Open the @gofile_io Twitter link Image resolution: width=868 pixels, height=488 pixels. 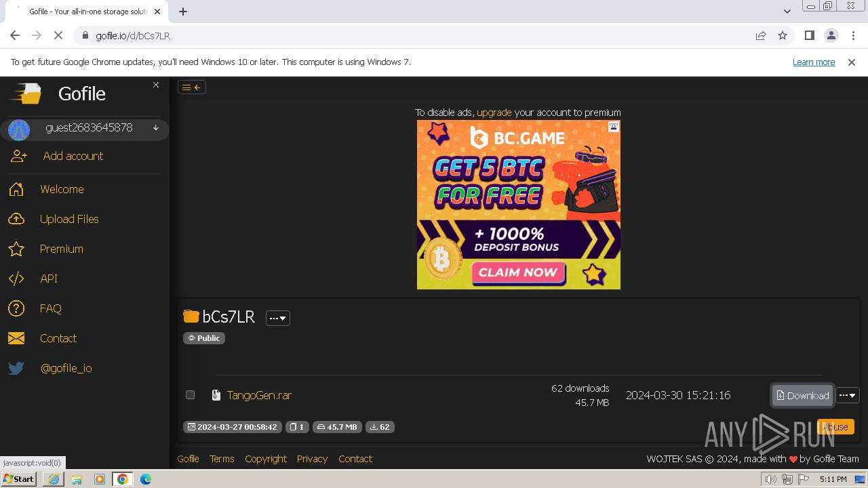[66, 368]
